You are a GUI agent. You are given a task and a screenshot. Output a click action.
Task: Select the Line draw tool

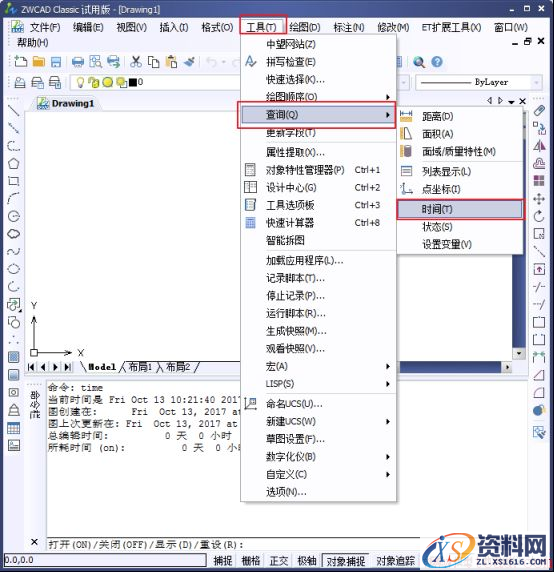coord(14,110)
